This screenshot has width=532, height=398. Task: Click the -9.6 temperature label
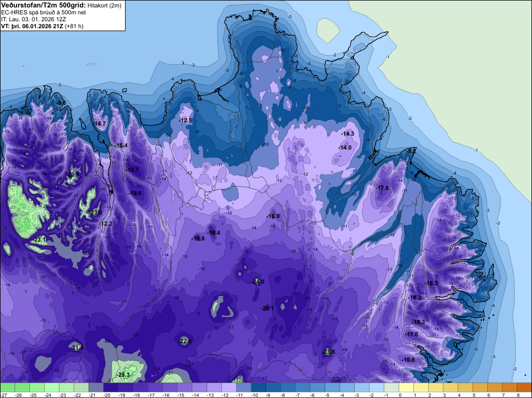pyautogui.click(x=61, y=103)
